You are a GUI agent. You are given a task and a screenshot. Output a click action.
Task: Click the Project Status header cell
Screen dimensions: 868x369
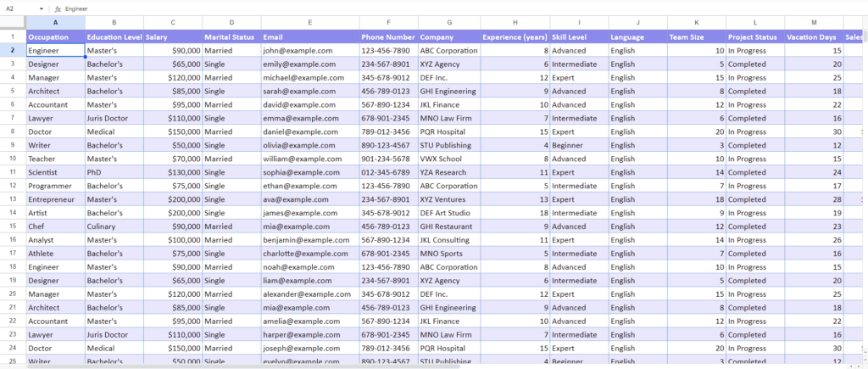(x=755, y=37)
